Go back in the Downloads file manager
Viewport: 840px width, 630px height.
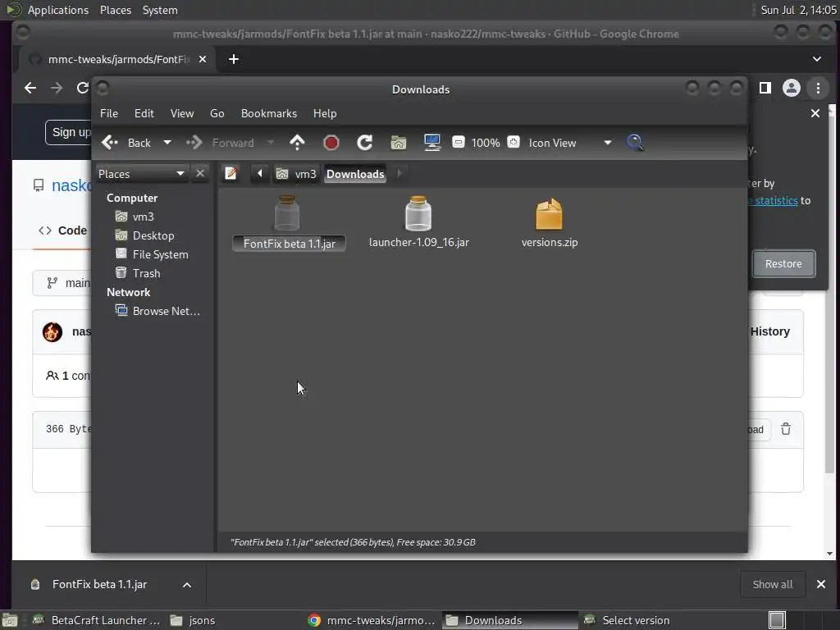click(126, 143)
